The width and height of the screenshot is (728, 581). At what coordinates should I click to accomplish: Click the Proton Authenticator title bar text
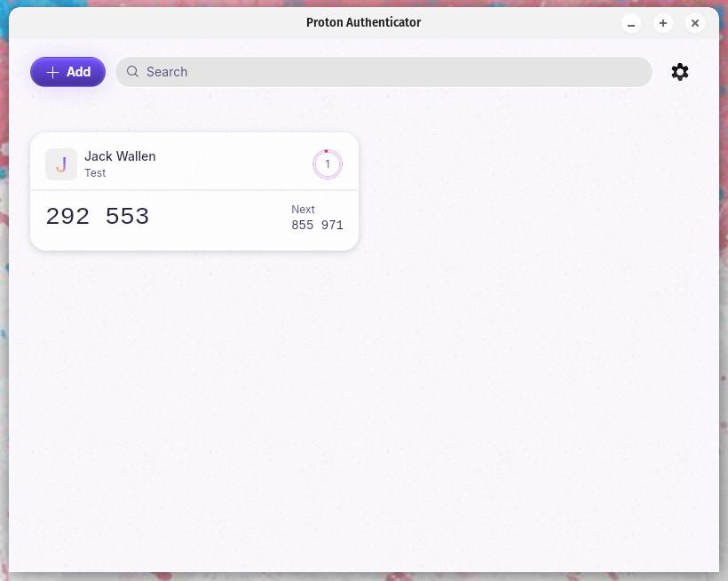(x=363, y=22)
